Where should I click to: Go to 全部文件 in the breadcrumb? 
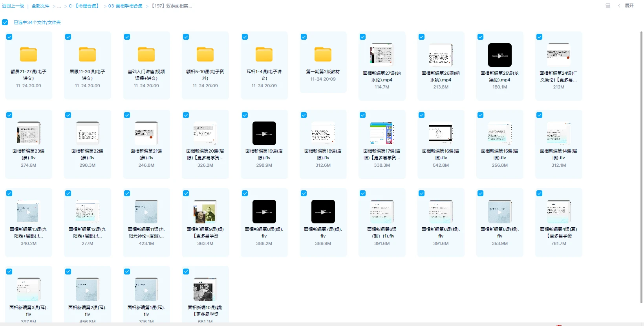[x=40, y=6]
